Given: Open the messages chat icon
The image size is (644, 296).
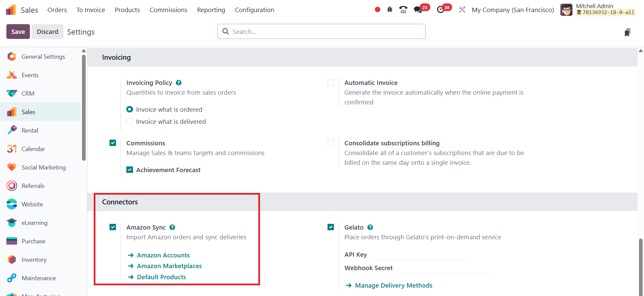Looking at the screenshot, I should 418,10.
